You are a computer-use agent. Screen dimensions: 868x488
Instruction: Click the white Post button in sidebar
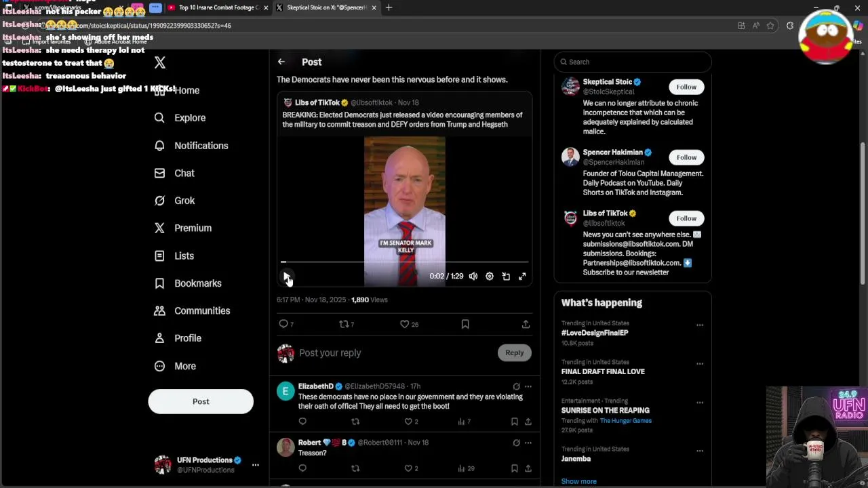pos(201,401)
